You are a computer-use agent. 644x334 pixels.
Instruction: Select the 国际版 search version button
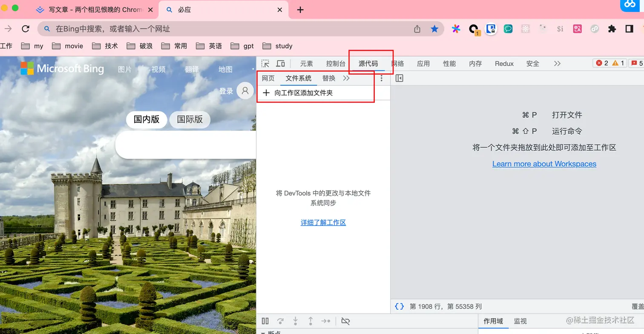(190, 119)
